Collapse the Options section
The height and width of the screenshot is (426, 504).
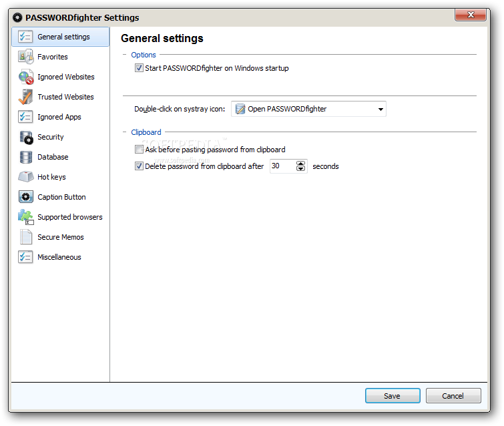(125, 55)
